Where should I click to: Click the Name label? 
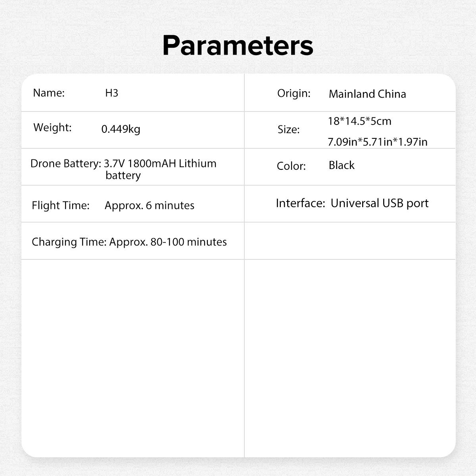[48, 93]
